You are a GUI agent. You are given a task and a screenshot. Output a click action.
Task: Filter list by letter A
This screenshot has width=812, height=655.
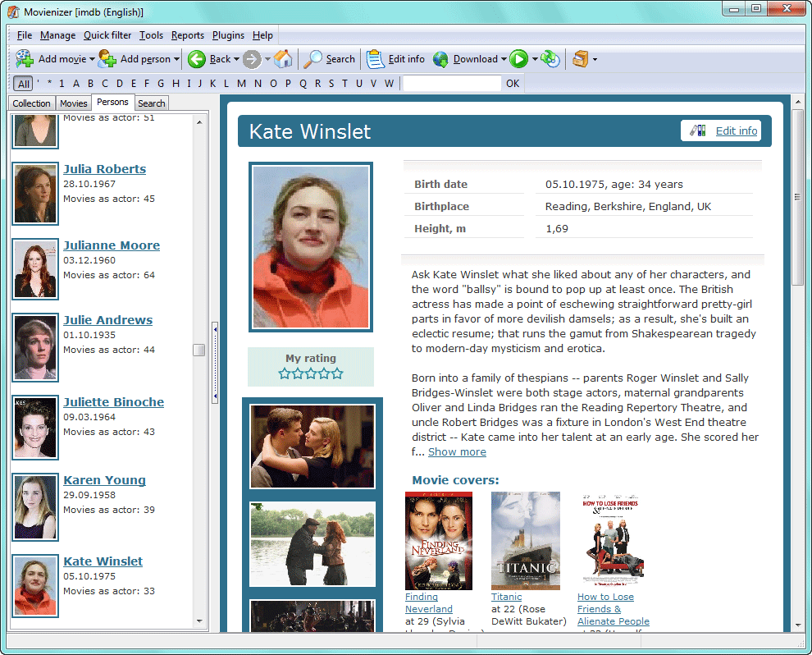click(x=76, y=83)
